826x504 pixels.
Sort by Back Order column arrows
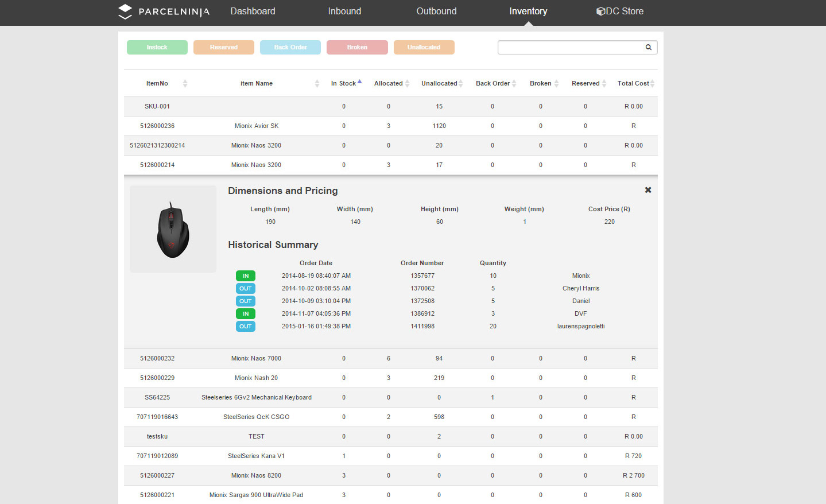click(514, 83)
